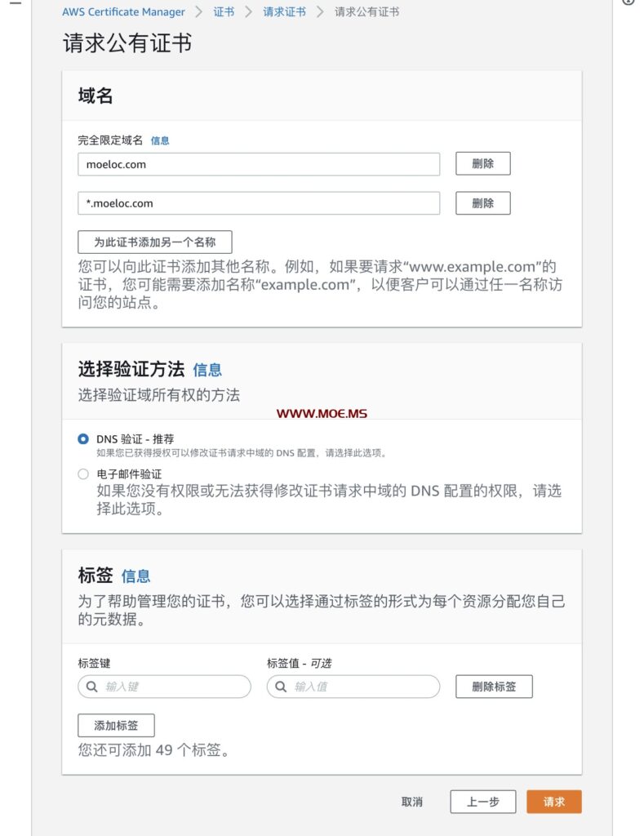Select the DNS 验证 radio button
Image resolution: width=644 pixels, height=836 pixels.
click(83, 439)
